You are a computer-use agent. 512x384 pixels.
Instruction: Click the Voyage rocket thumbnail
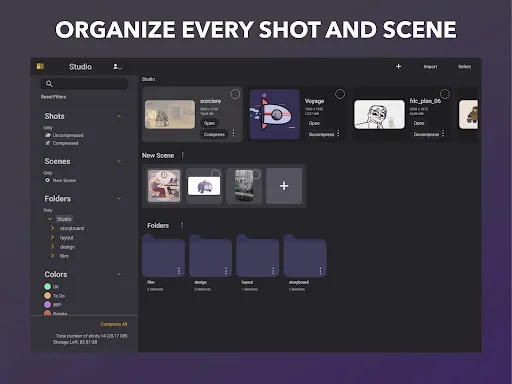click(275, 114)
